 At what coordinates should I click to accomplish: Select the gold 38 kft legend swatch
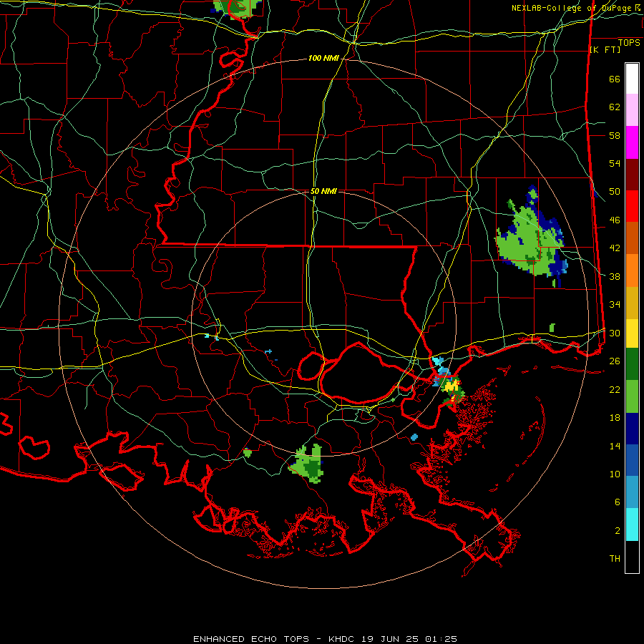click(x=632, y=303)
